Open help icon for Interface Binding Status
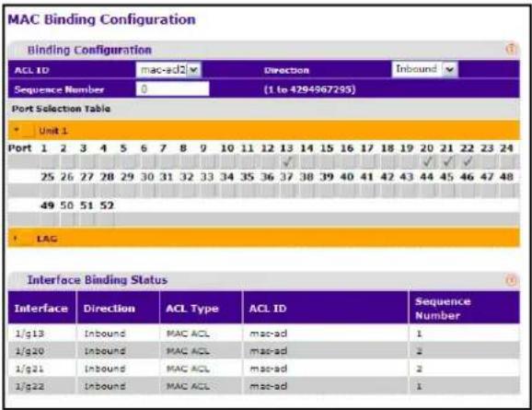 point(511,280)
